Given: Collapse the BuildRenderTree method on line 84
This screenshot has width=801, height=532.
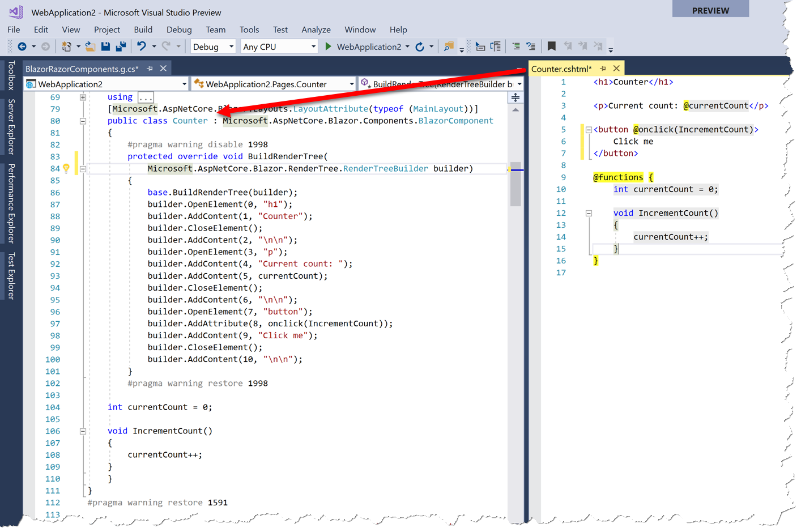Looking at the screenshot, I should [x=83, y=168].
